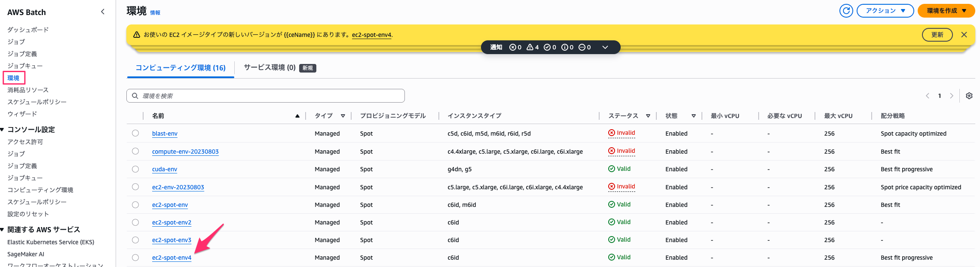Switch to the サービス環境 tab

[x=269, y=67]
